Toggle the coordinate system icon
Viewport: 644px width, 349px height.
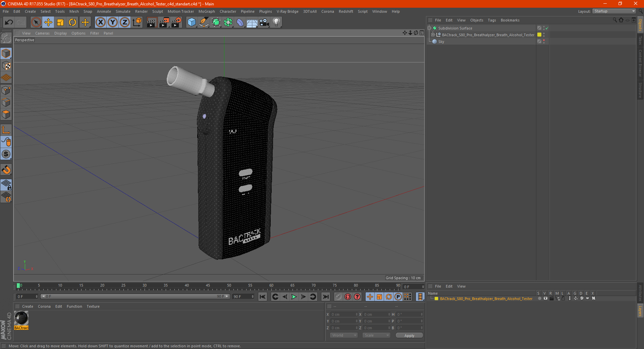(x=137, y=22)
